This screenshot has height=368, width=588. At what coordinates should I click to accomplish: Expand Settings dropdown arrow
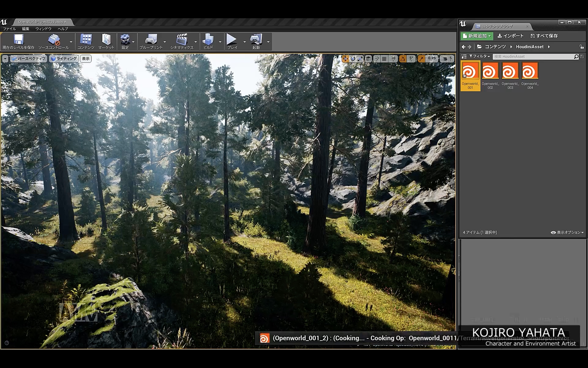pyautogui.click(x=133, y=42)
